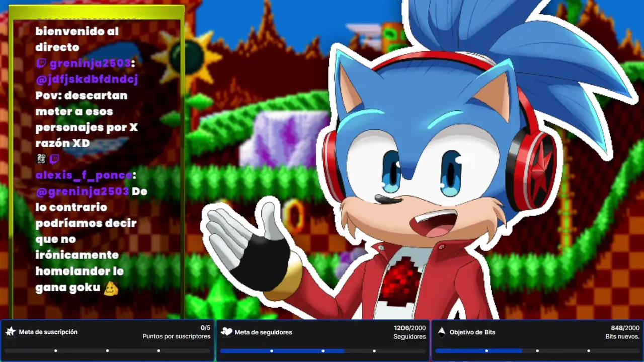Click the Twitch icon beside greninja2503
Screen dimensions: 644x362
click(41, 63)
